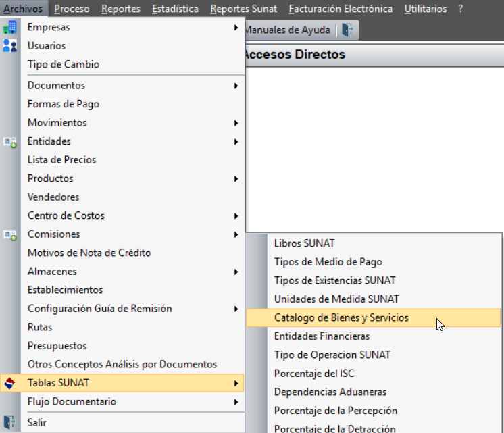Open Porcentaje del ISC item
This screenshot has width=504, height=433.
[x=374, y=374]
